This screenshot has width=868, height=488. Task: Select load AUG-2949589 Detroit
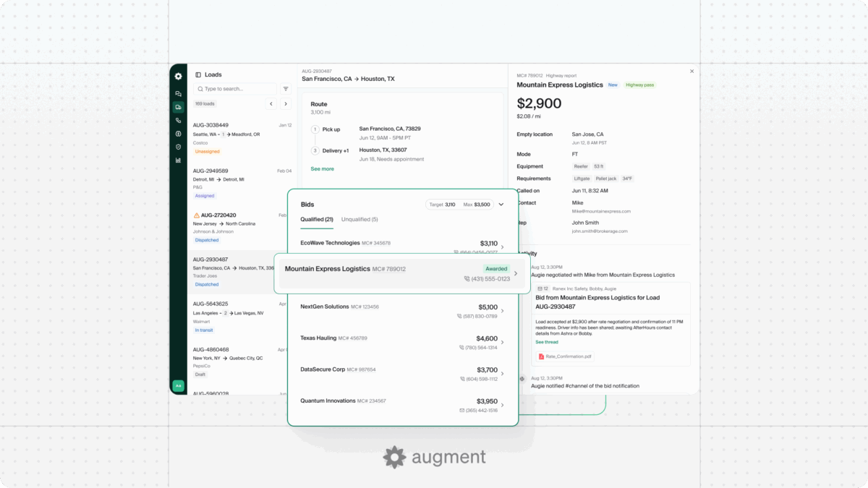point(242,183)
